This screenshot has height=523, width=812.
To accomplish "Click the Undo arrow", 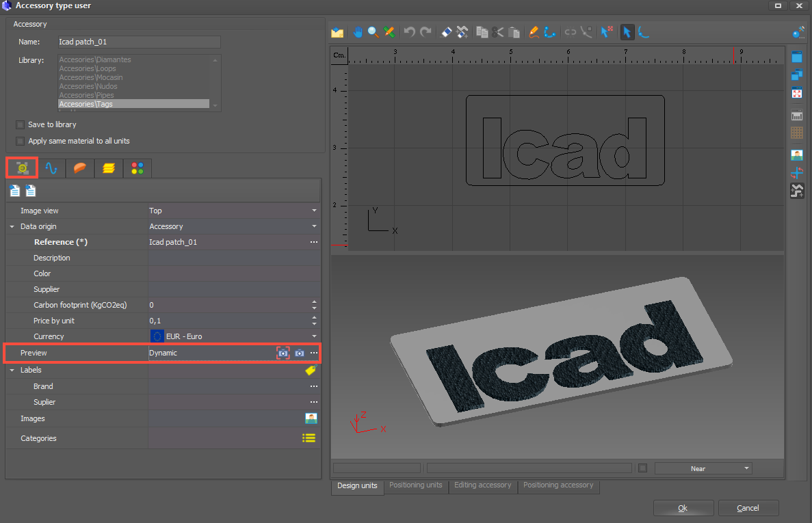I will tap(410, 32).
